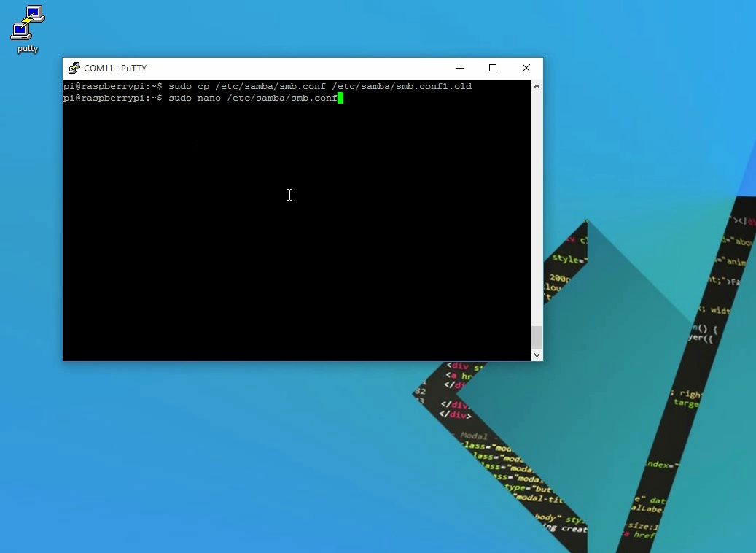The height and width of the screenshot is (553, 756).
Task: Select the sudo nano command line text
Action: (x=197, y=98)
